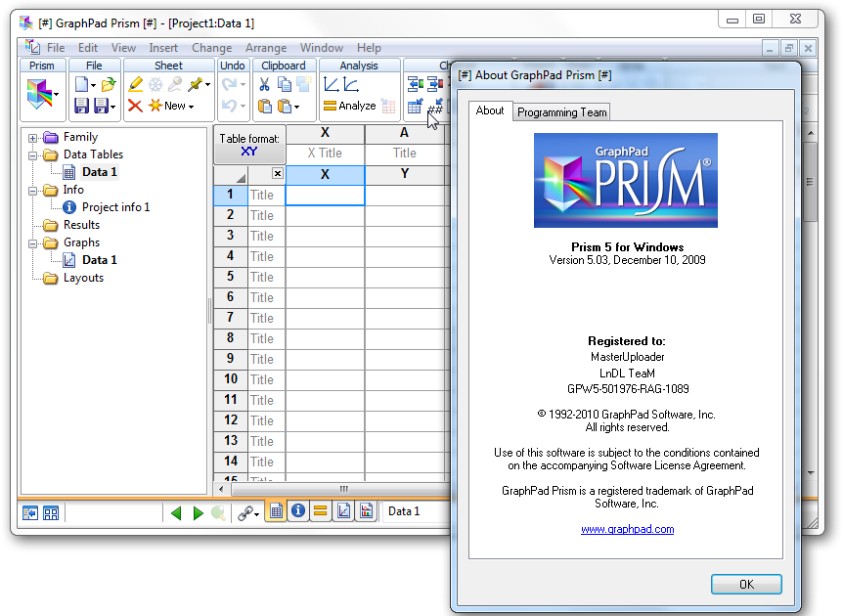Click the Save As floppy disk icon
Viewport: 843px width, 616px height.
[101, 106]
